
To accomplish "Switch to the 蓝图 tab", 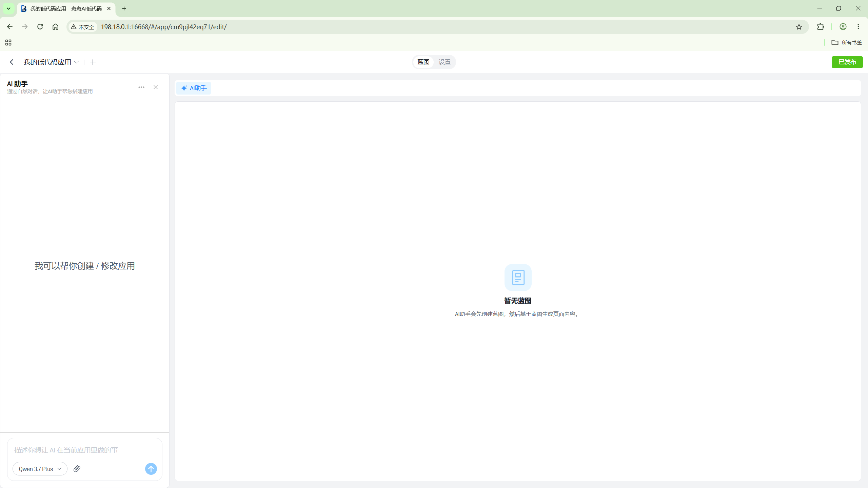I will click(423, 62).
